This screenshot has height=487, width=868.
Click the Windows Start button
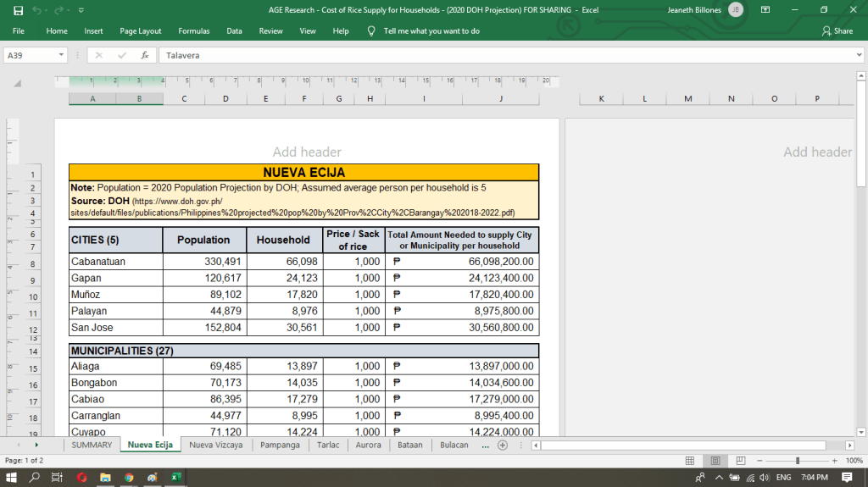pyautogui.click(x=12, y=477)
